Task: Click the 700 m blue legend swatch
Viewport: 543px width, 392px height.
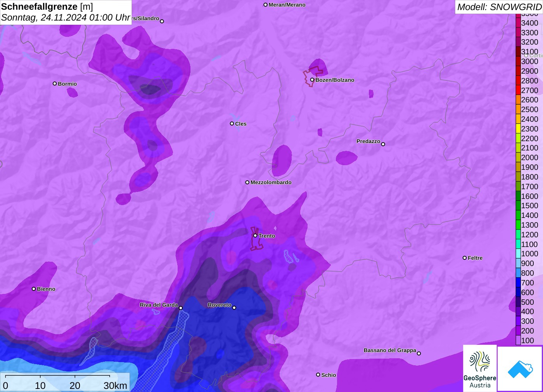Action: 518,283
